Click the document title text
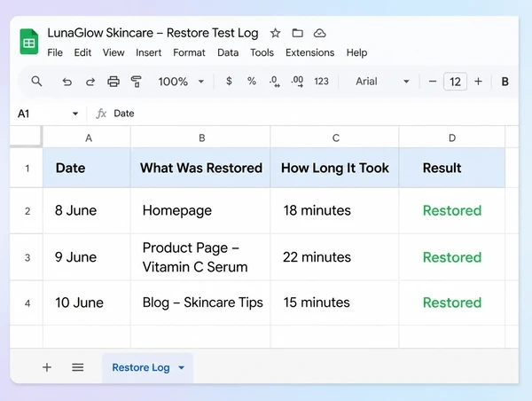Viewport: 532px width, 401px height. pos(153,33)
